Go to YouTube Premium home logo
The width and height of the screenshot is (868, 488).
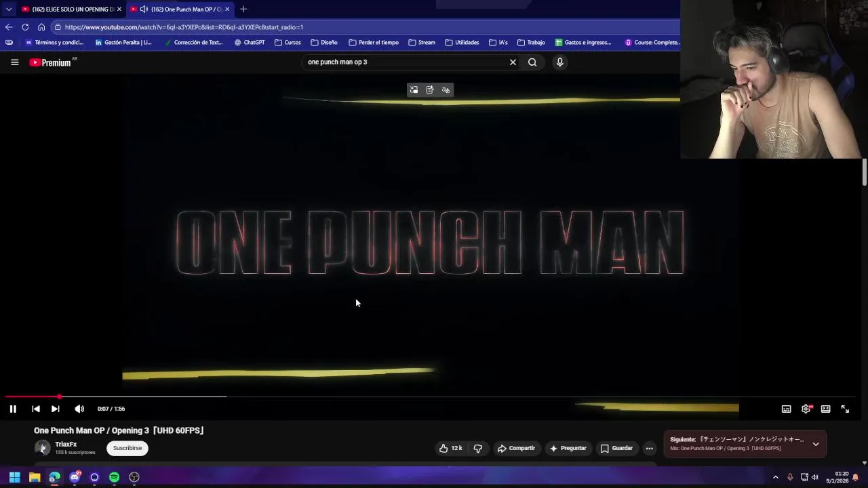[x=50, y=62]
